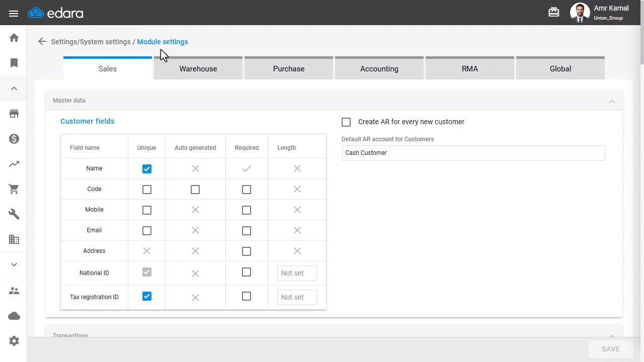Collapse the Master data section
The width and height of the screenshot is (644, 362).
point(612,101)
